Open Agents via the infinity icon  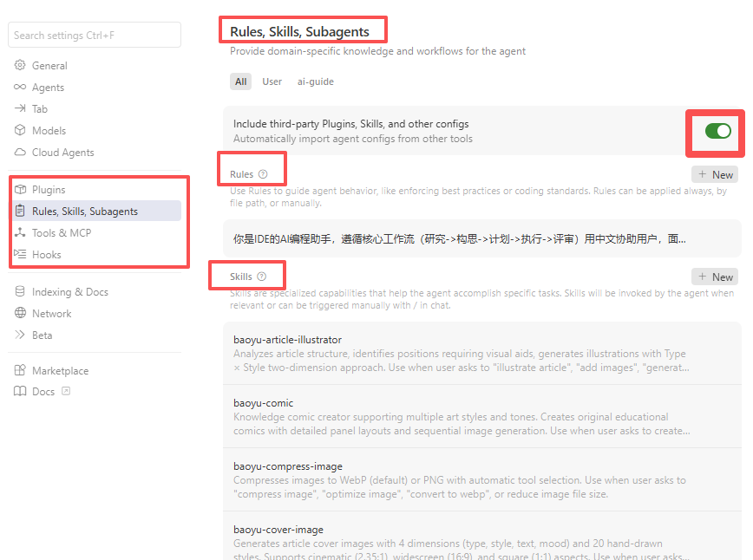pos(20,88)
